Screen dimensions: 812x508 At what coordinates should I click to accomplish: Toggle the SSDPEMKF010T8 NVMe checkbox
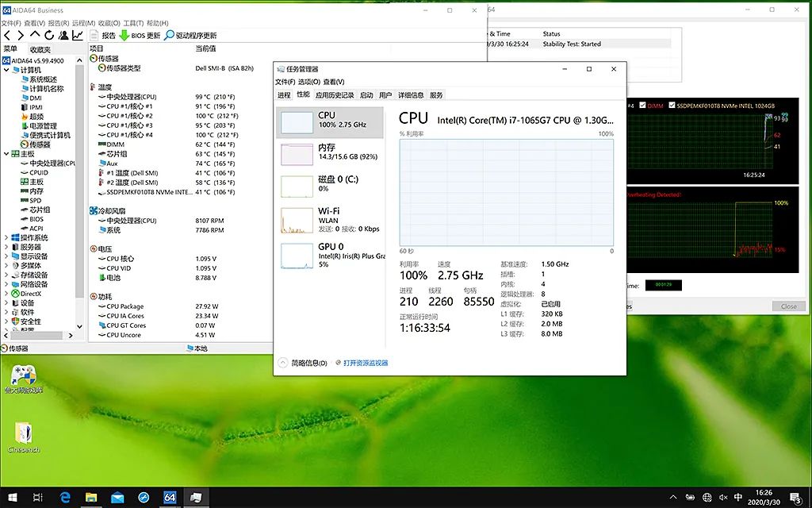[672, 106]
